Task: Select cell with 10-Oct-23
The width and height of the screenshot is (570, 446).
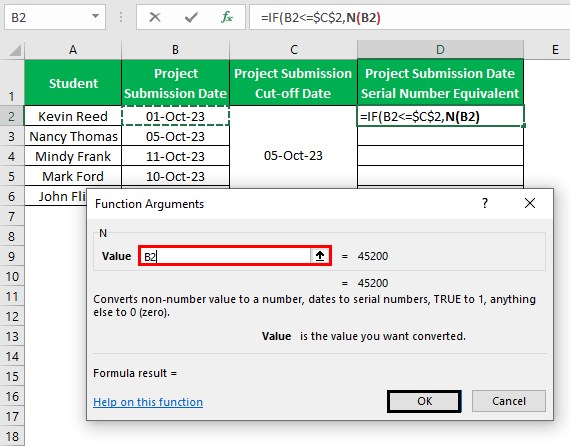Action: pyautogui.click(x=175, y=176)
